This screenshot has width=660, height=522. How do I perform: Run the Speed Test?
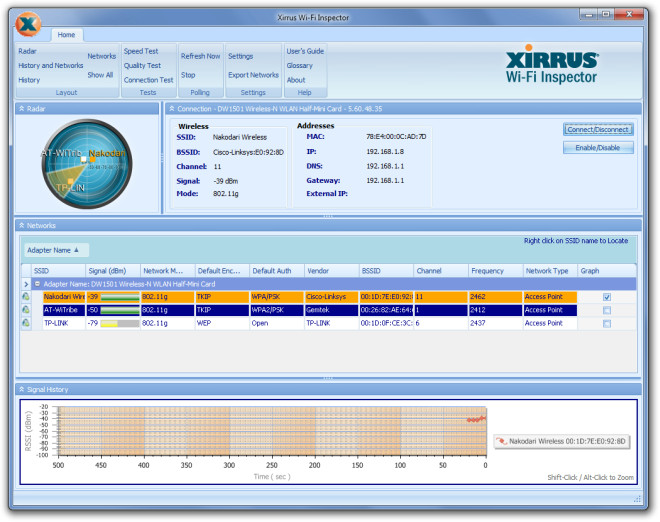click(x=141, y=51)
